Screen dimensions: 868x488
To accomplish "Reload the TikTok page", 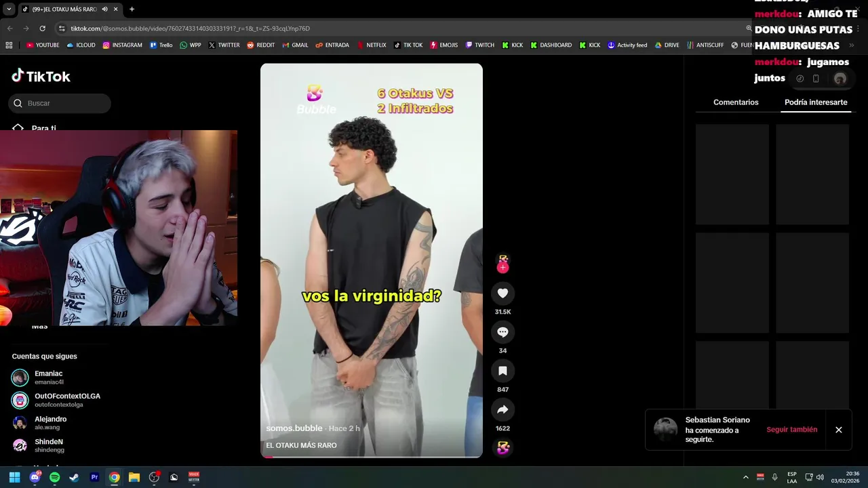I will tap(42, 28).
